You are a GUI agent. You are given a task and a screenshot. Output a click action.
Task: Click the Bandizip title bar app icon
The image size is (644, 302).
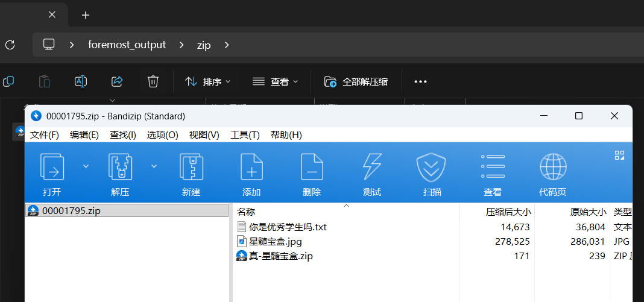37,116
